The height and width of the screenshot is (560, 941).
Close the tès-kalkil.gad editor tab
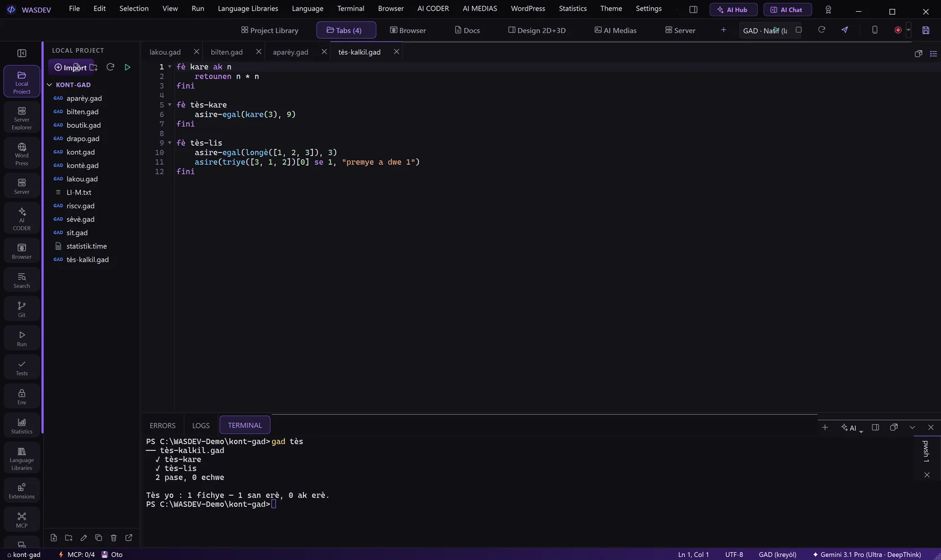[397, 52]
